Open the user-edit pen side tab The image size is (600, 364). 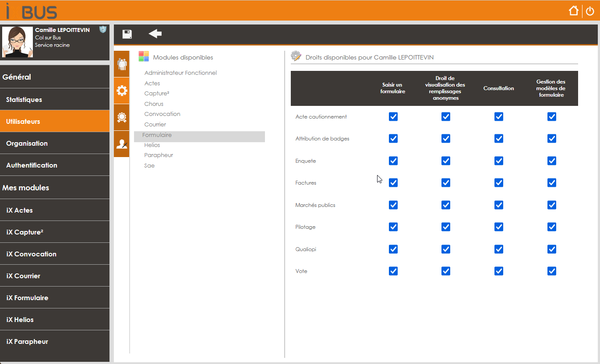122,144
